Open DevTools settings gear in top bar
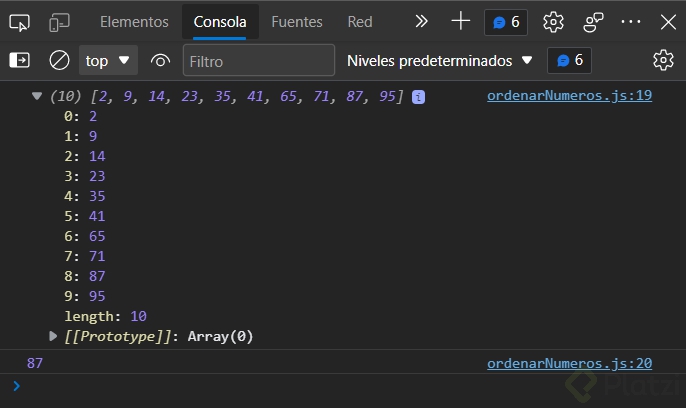 click(553, 22)
